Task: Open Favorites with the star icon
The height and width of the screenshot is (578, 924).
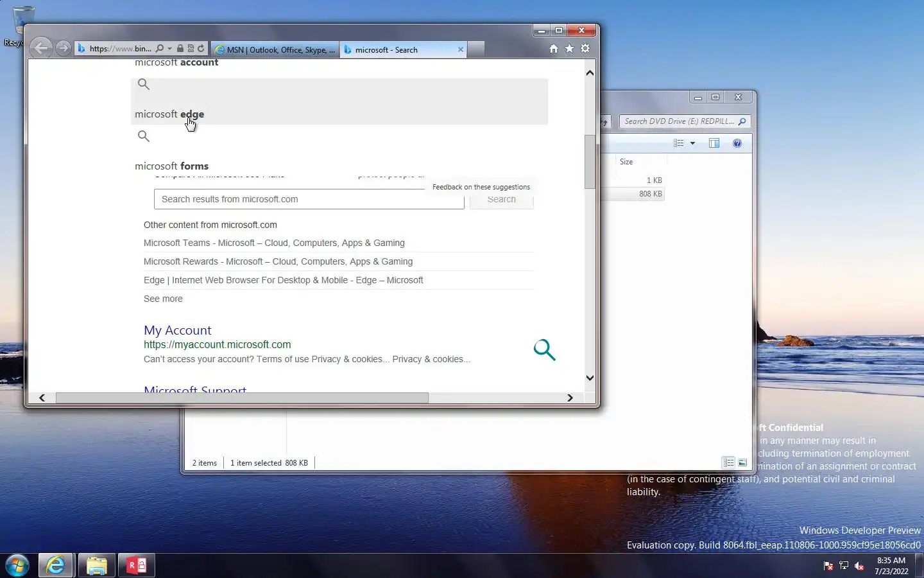Action: 569,49
